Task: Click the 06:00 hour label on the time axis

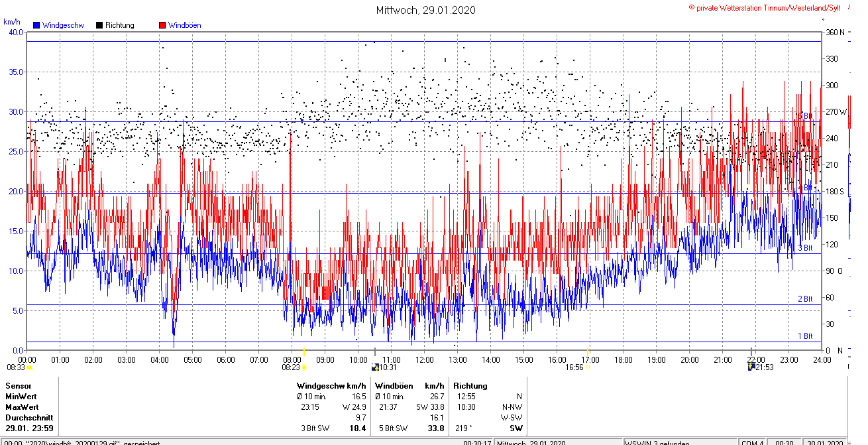Action: (x=226, y=359)
